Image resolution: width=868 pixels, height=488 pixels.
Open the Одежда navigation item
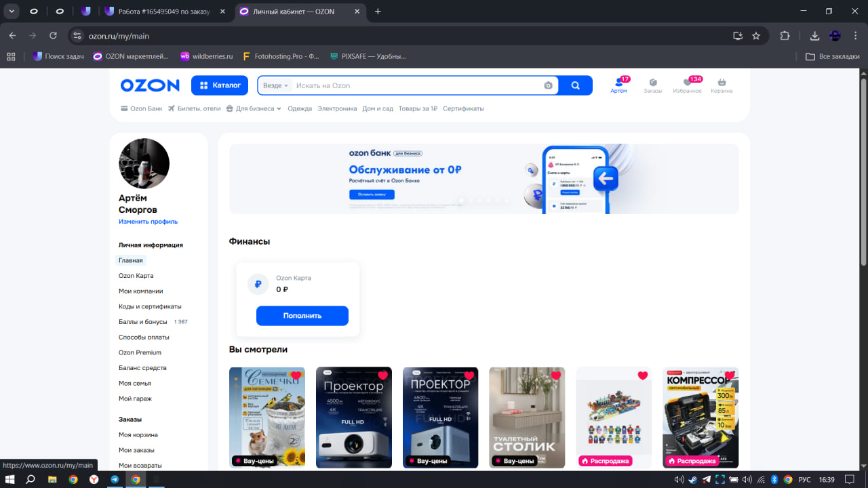(x=300, y=108)
